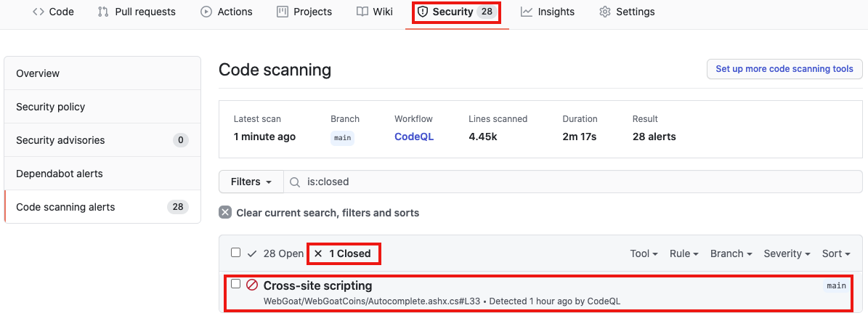Viewport: 868px width, 329px height.
Task: Click the closed status icon beside Cross-site scripting
Action: point(252,285)
